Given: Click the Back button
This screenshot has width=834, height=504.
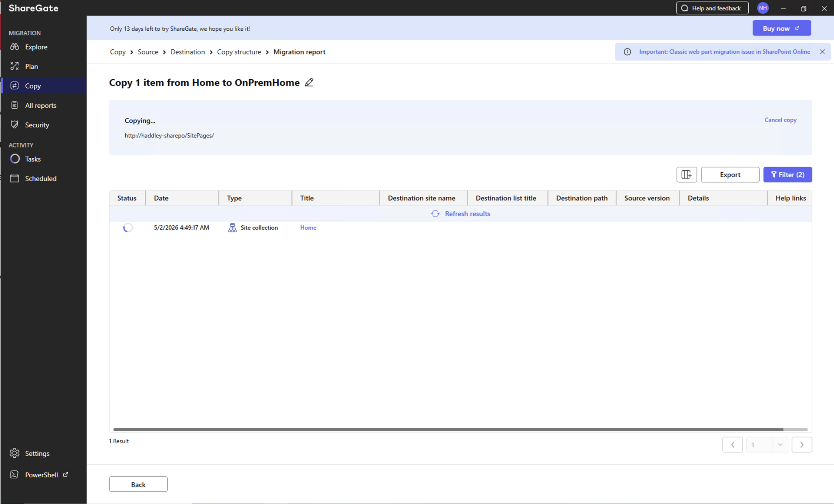Looking at the screenshot, I should pos(138,484).
